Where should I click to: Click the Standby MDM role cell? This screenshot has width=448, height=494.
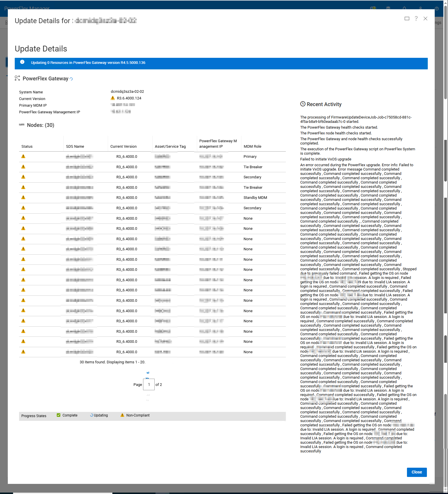[255, 198]
